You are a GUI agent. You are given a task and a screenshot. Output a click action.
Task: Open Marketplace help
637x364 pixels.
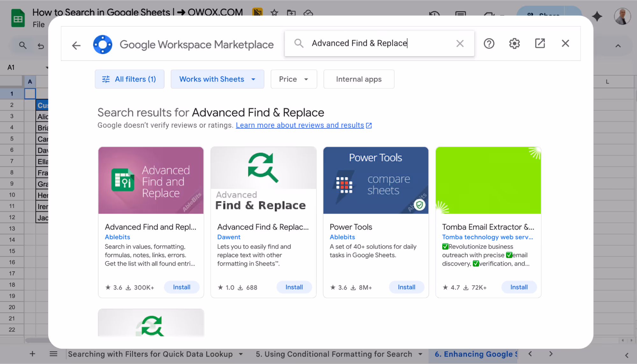click(489, 43)
